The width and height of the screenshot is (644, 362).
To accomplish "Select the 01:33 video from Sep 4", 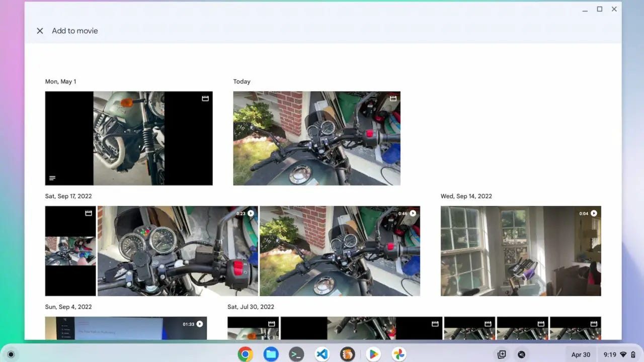I will (x=126, y=328).
